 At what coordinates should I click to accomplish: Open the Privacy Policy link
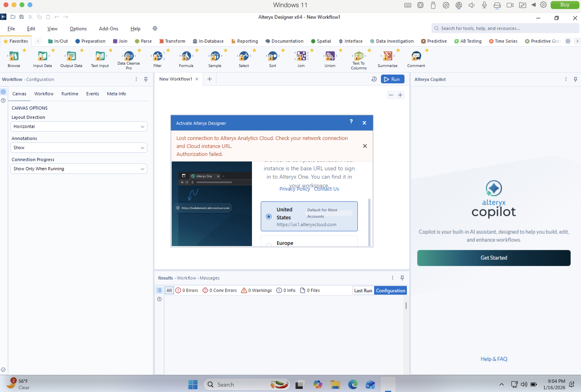(x=294, y=189)
